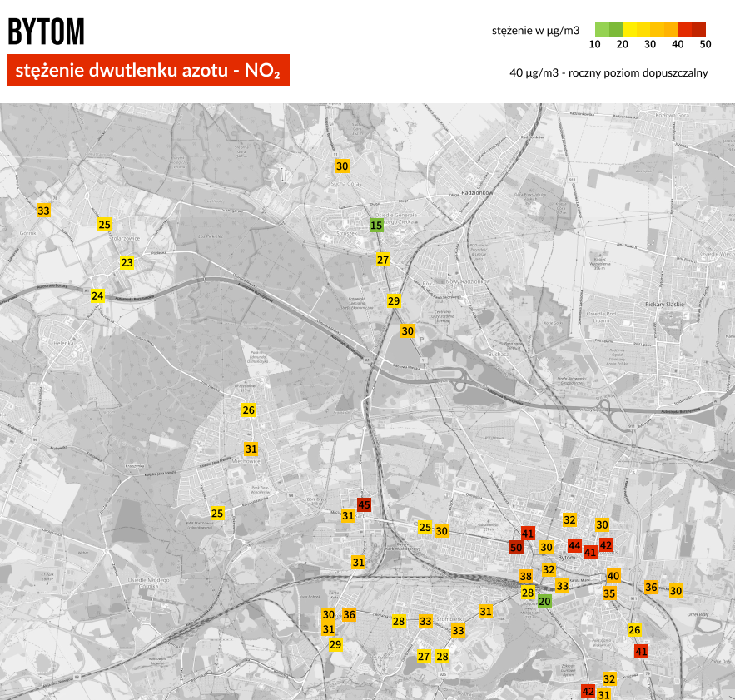Image resolution: width=735 pixels, height=700 pixels.
Task: Click the red 44 marker
Action: coord(574,545)
